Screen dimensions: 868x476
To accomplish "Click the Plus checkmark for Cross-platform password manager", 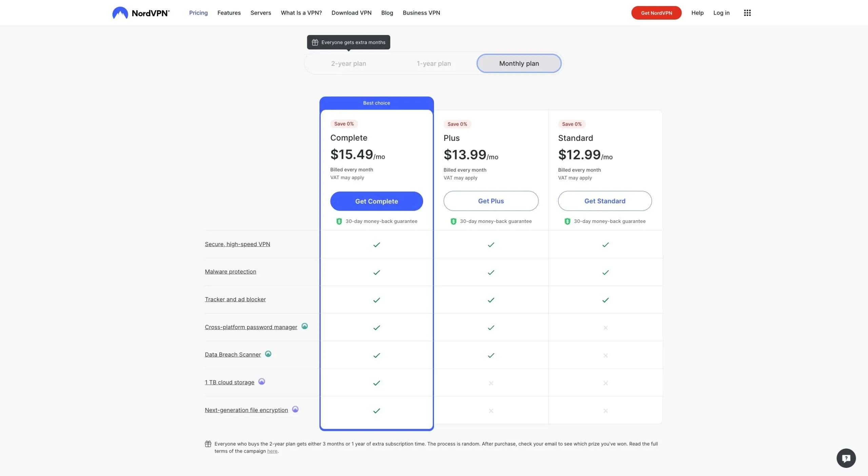I will click(491, 328).
